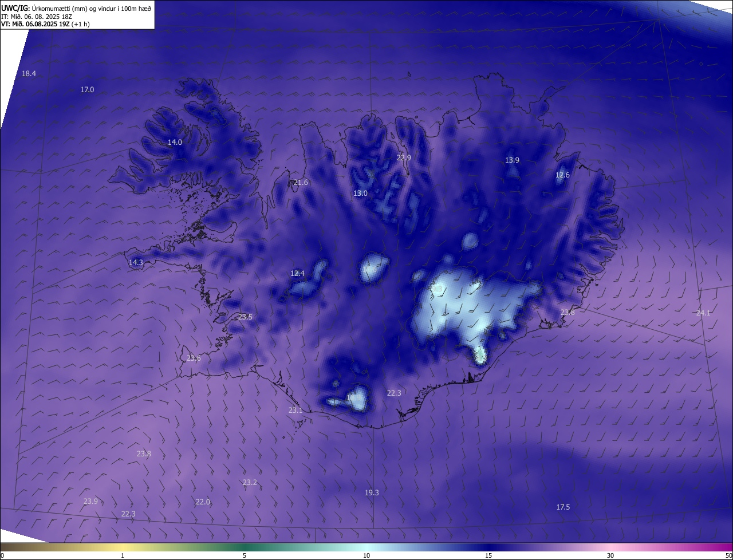Click the color scale label 30

click(610, 555)
